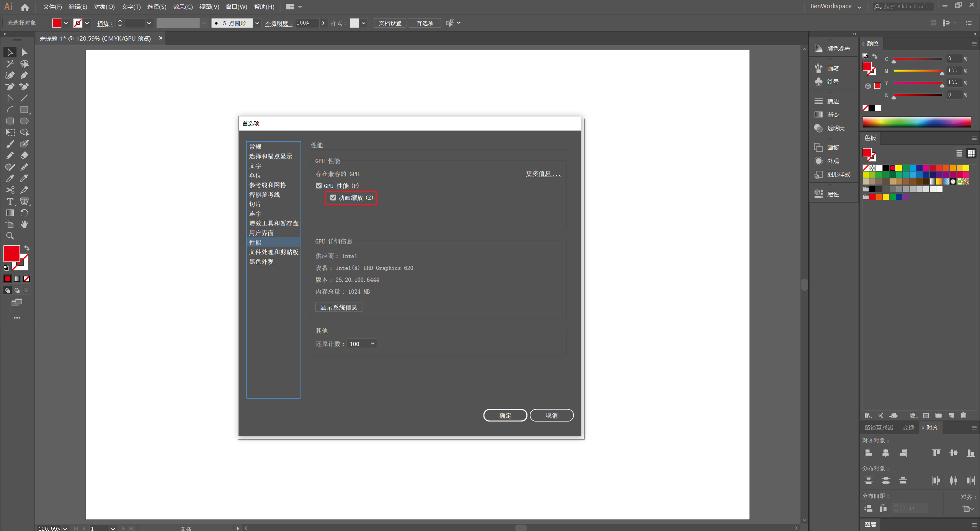Select 用户界面 in preferences list

261,233
